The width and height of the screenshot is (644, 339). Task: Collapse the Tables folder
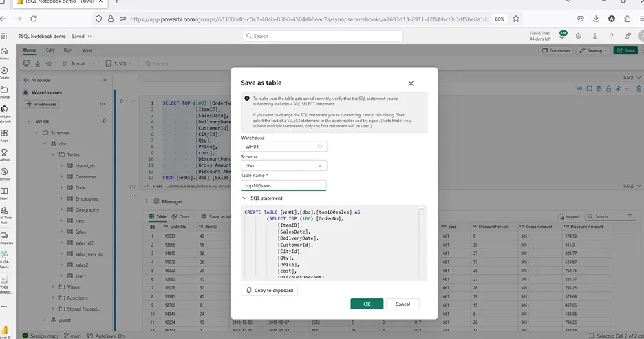(53, 155)
